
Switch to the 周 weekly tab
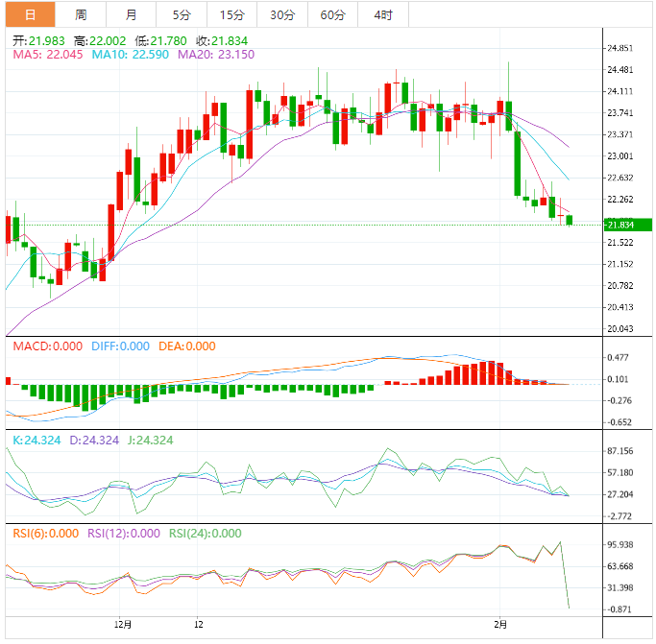pyautogui.click(x=81, y=14)
